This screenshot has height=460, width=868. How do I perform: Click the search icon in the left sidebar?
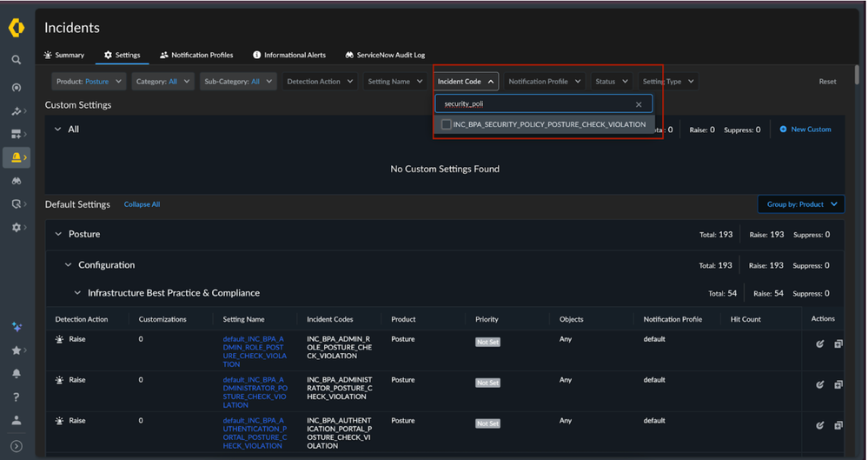pos(16,60)
